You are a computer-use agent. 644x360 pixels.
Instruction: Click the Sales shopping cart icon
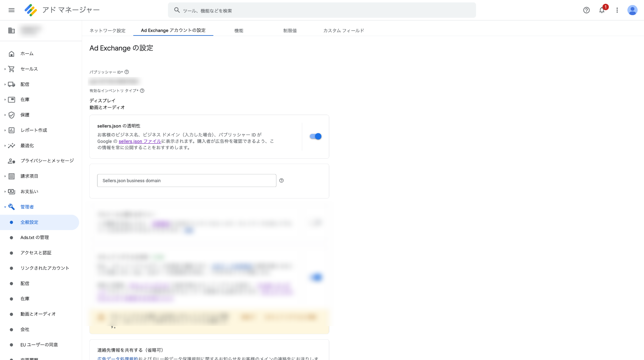(11, 69)
